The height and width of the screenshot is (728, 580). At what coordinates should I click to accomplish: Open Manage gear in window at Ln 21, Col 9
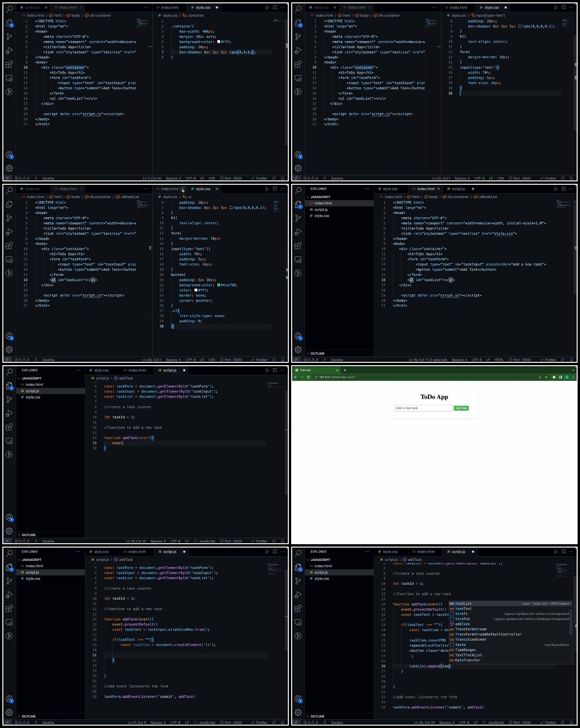[9, 712]
